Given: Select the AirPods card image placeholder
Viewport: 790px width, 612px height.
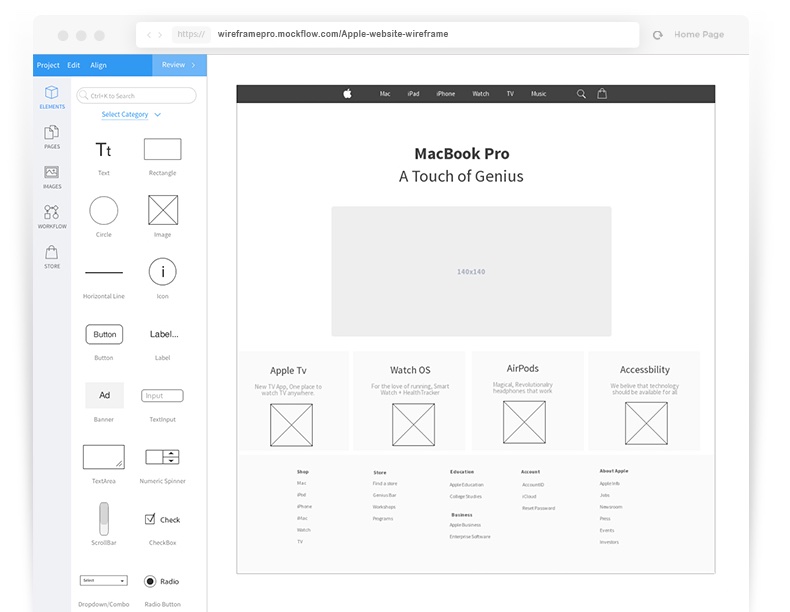Looking at the screenshot, I should point(524,422).
